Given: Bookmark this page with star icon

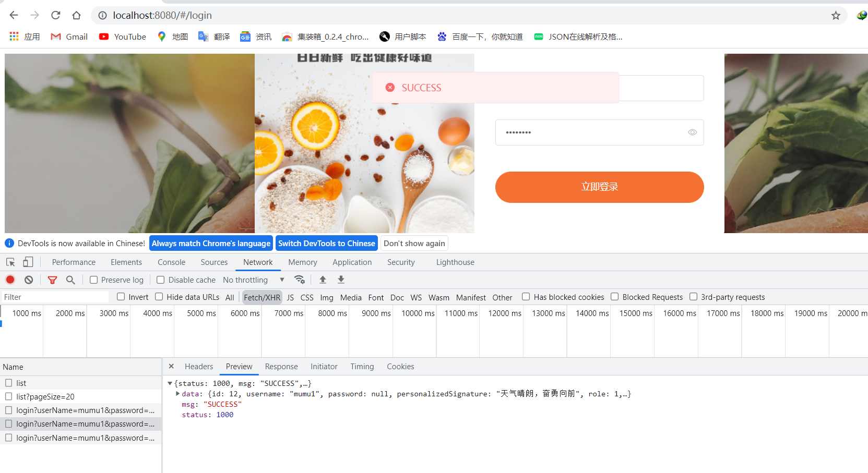Looking at the screenshot, I should [836, 16].
